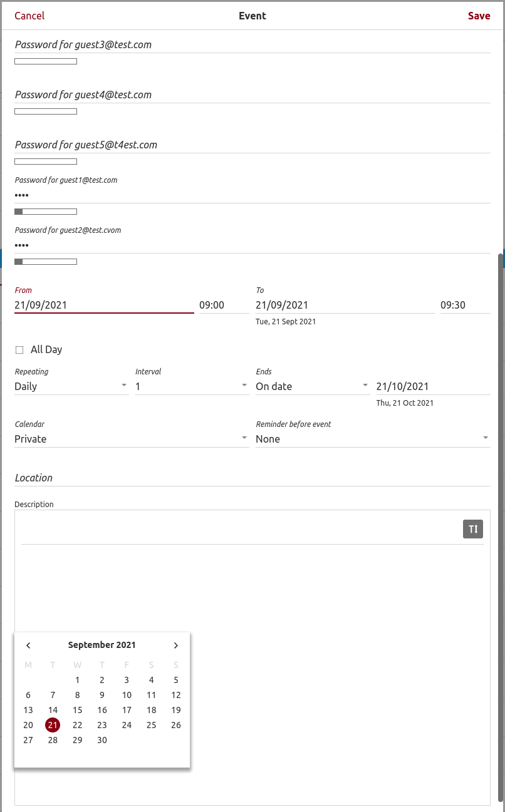Viewport: 505px width, 812px height.
Task: Select September 30 in the date picker
Action: pos(102,740)
